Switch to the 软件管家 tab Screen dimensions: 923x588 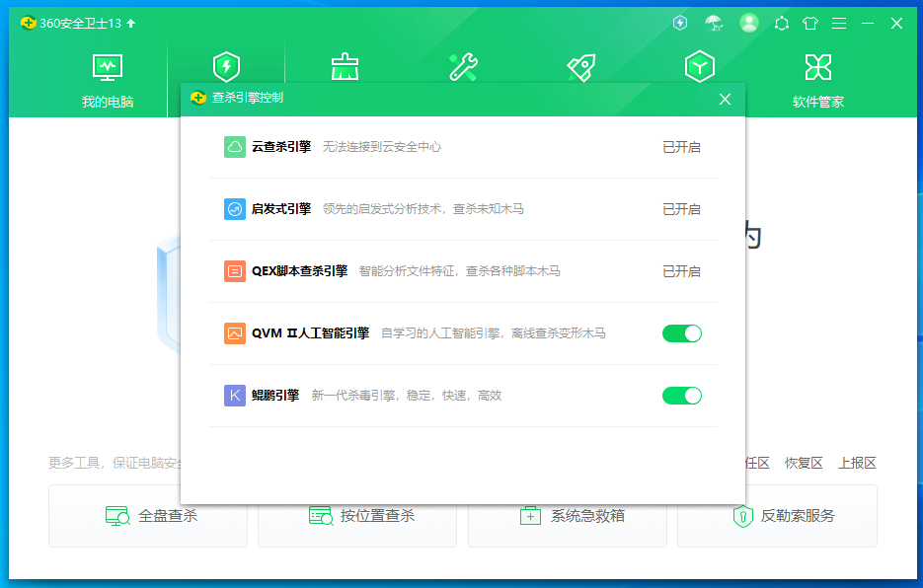point(818,80)
